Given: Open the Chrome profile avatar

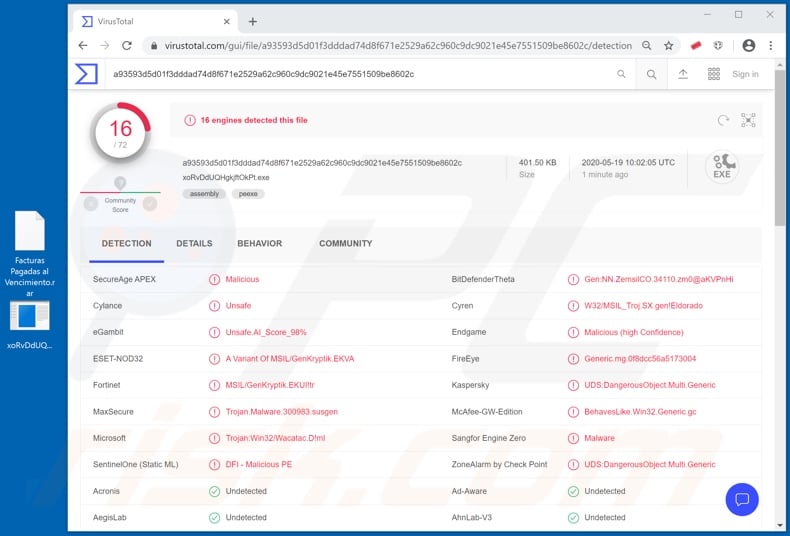Looking at the screenshot, I should point(749,46).
